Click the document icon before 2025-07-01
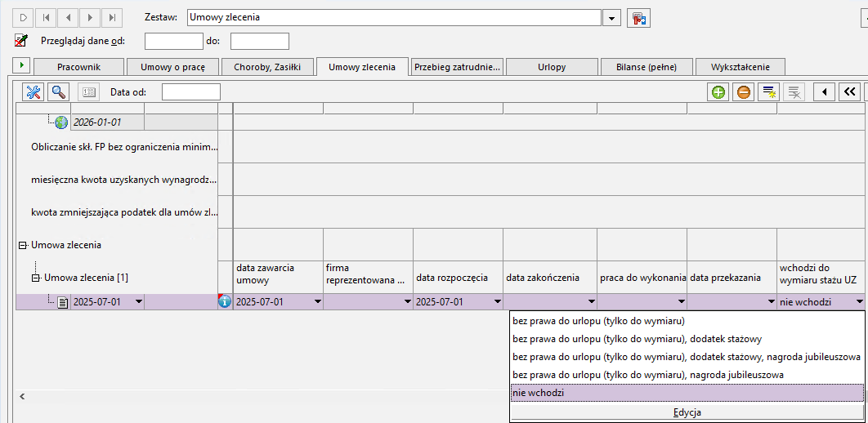The height and width of the screenshot is (423, 868). (x=63, y=302)
